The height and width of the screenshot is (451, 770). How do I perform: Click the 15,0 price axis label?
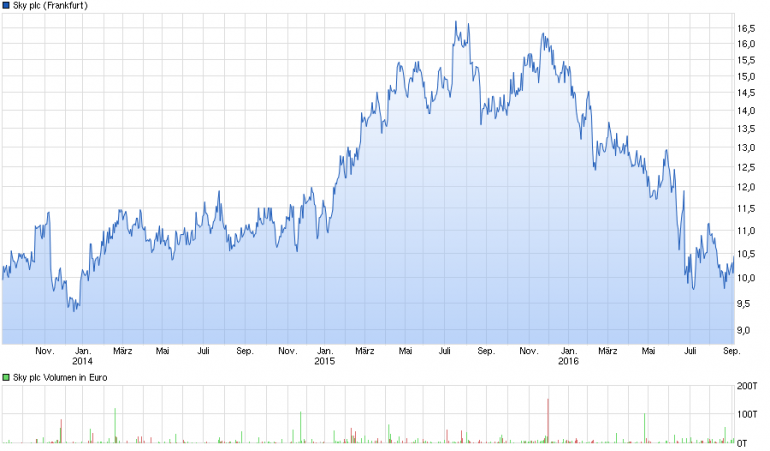coord(746,76)
